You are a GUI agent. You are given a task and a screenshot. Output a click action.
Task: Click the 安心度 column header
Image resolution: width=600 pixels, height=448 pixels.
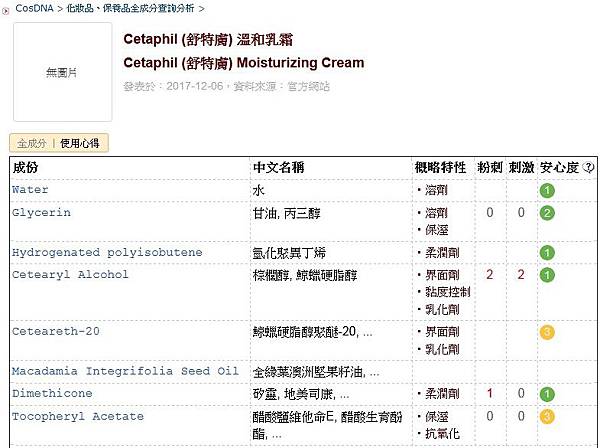click(559, 168)
